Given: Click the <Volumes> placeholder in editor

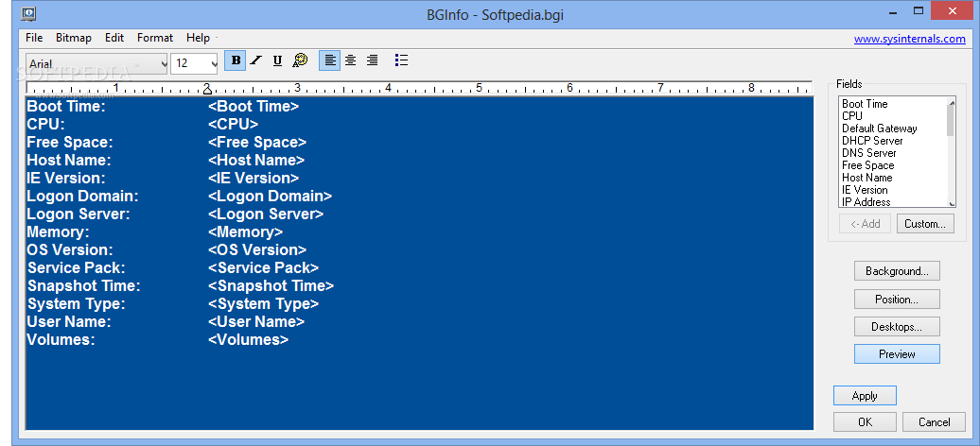Looking at the screenshot, I should [x=248, y=340].
